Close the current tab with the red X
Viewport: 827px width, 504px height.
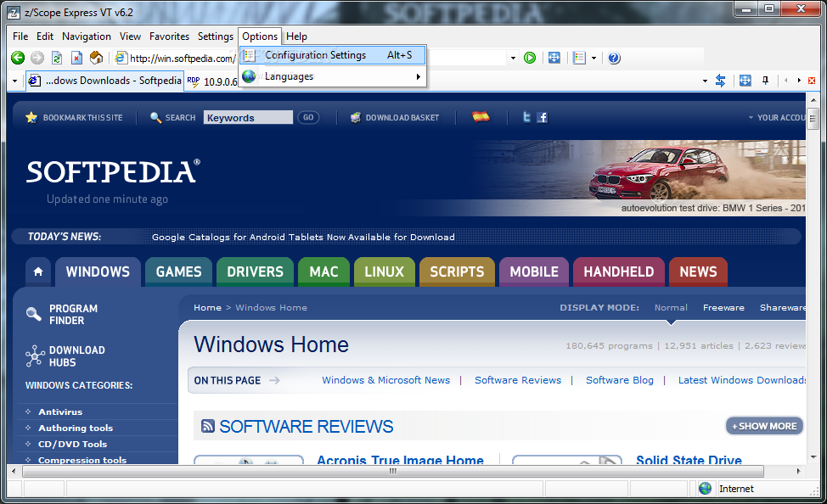pyautogui.click(x=812, y=81)
